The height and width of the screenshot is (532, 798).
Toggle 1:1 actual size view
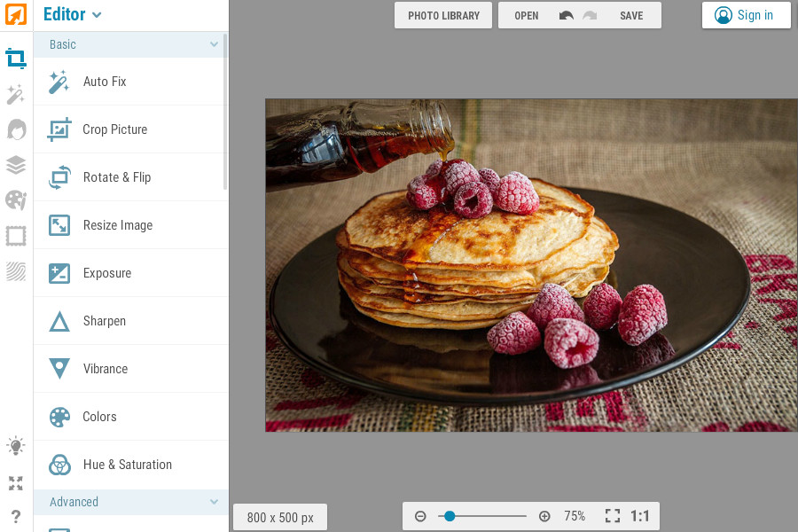click(x=640, y=516)
